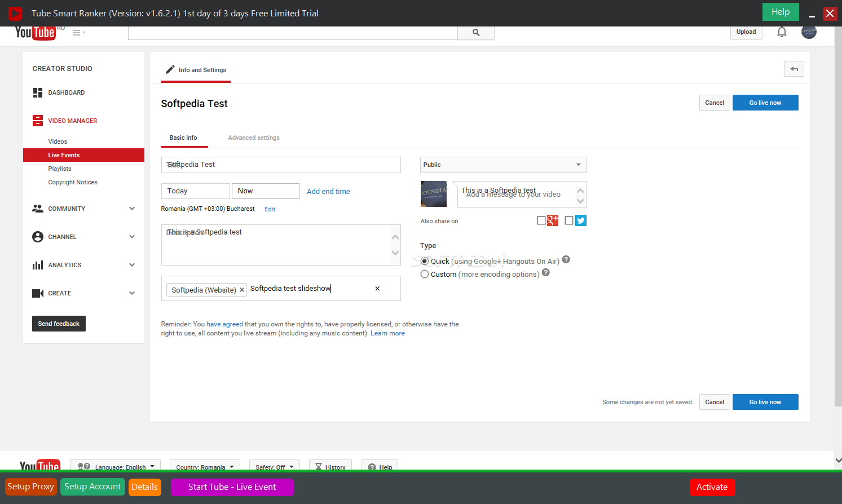Image resolution: width=842 pixels, height=504 pixels.
Task: Open the Language English dropdown
Action: (115, 466)
